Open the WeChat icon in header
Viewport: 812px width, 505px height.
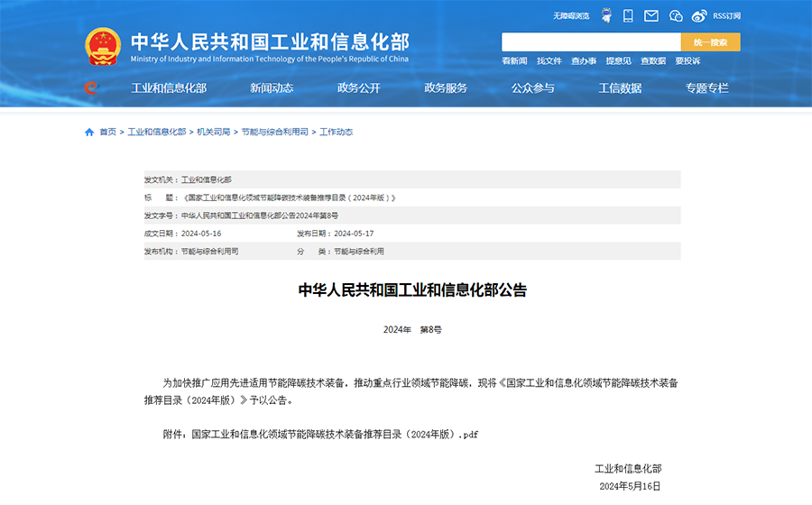[676, 15]
